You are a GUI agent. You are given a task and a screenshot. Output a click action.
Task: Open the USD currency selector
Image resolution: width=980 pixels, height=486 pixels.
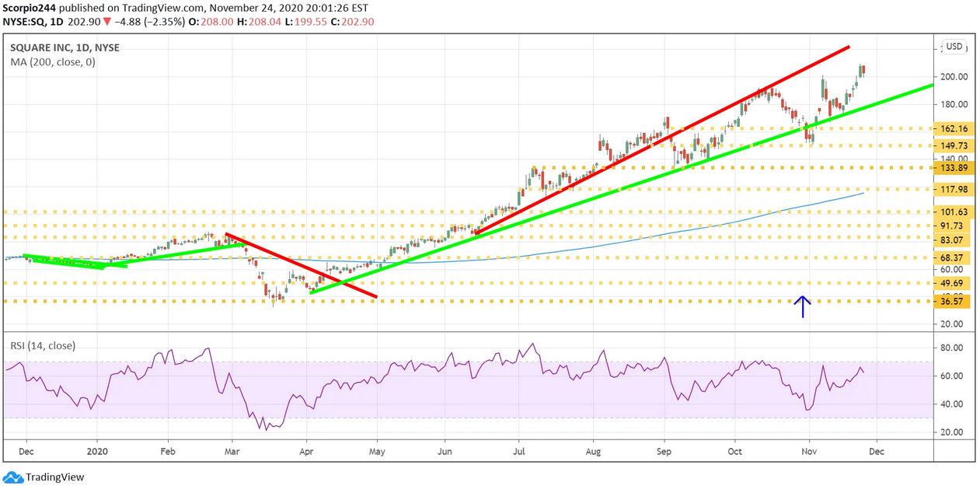coord(954,47)
